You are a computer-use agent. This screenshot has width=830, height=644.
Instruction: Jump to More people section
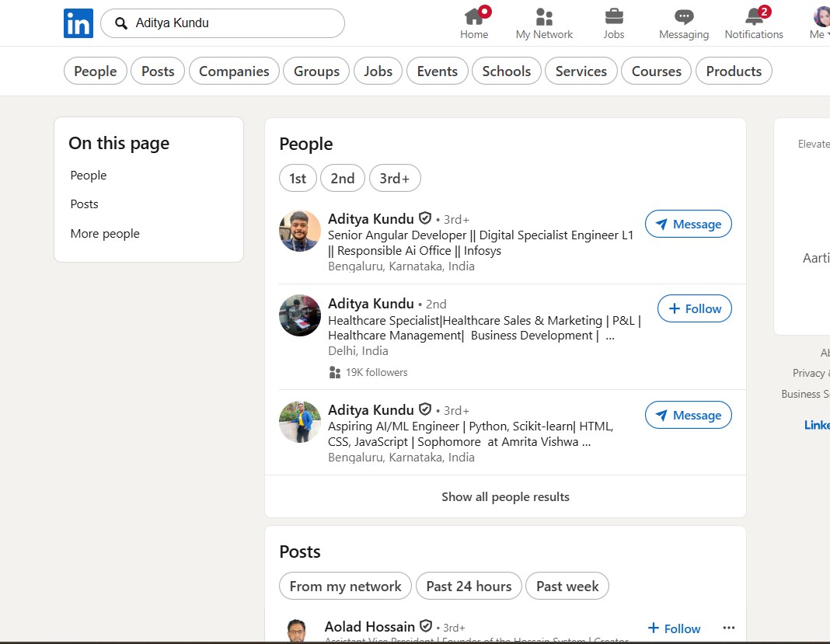[105, 234]
